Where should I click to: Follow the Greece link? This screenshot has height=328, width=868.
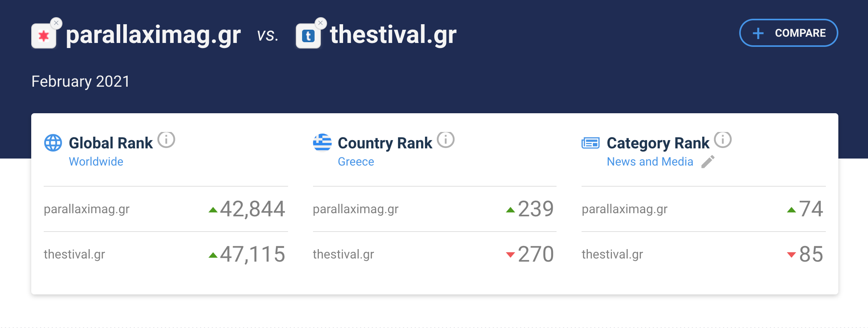coord(356,162)
